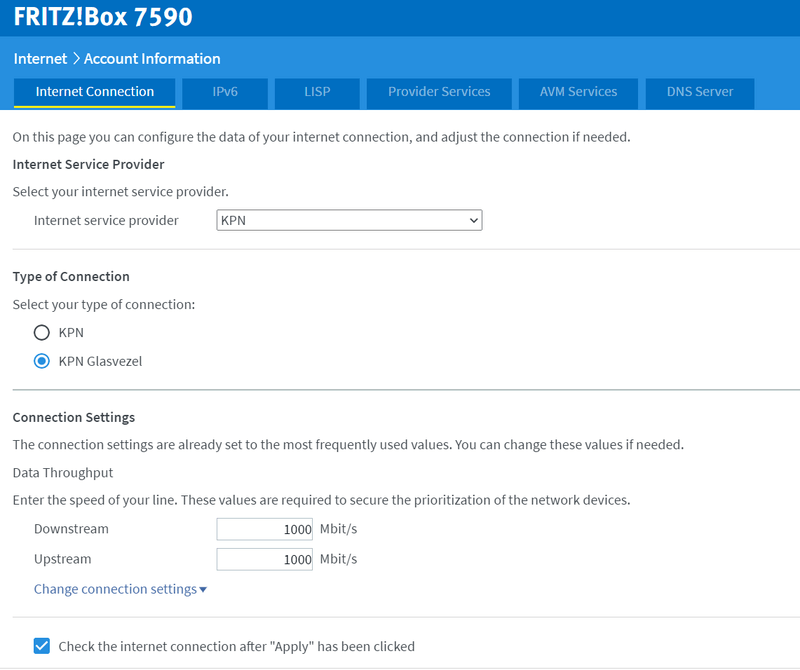
Task: Click the Internet Service Provider heading
Action: point(88,164)
